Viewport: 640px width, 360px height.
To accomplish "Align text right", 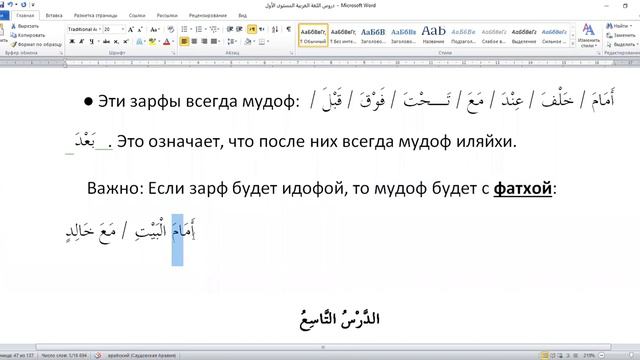I will pos(204,41).
